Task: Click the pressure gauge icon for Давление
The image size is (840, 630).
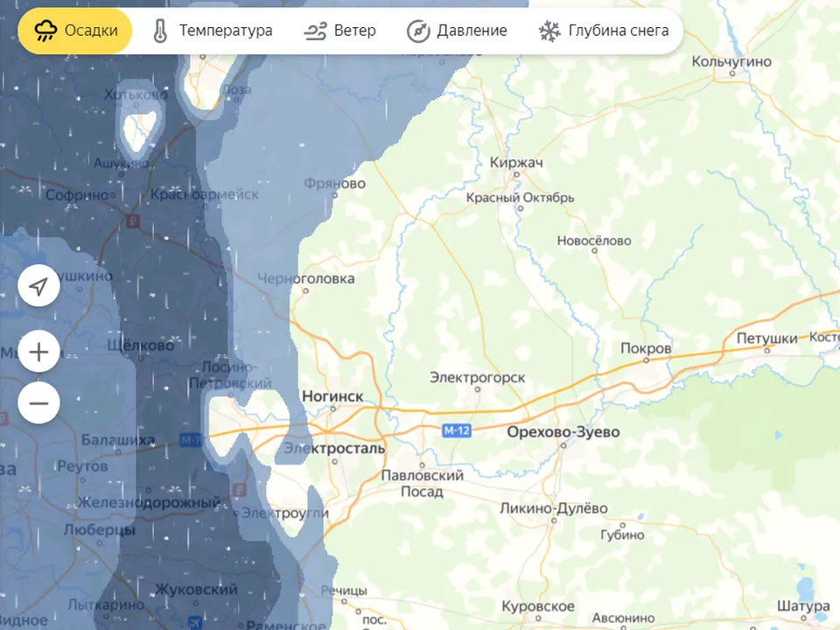Action: tap(418, 31)
